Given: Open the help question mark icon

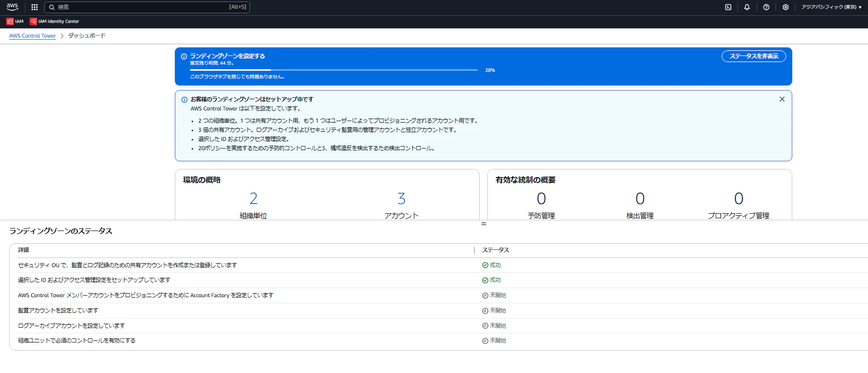Looking at the screenshot, I should [x=766, y=7].
